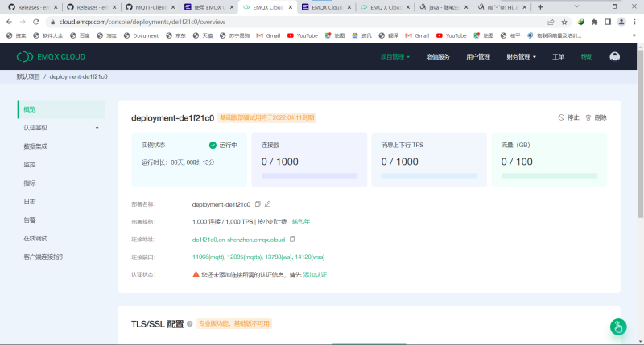644x345 pixels.
Task: Copy the connection address de1f21c0.cn-shenzhen.emqx.cloud
Action: [292, 239]
